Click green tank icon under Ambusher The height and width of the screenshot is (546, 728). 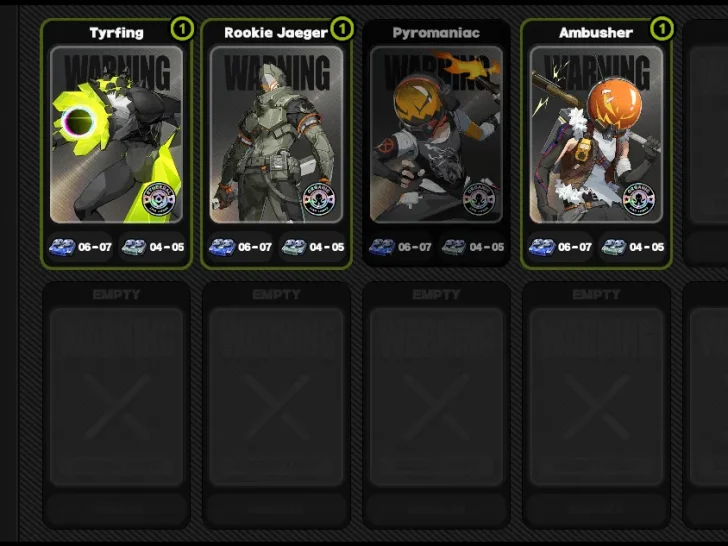point(614,247)
